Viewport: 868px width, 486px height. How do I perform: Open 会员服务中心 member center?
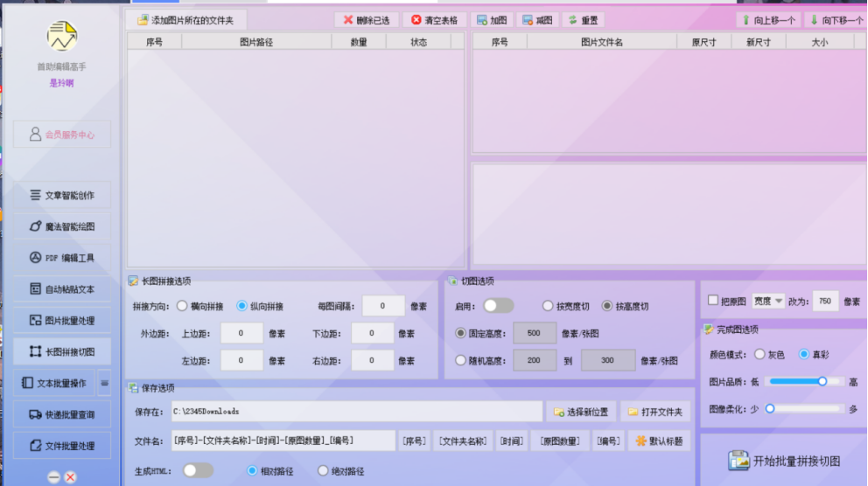(62, 135)
